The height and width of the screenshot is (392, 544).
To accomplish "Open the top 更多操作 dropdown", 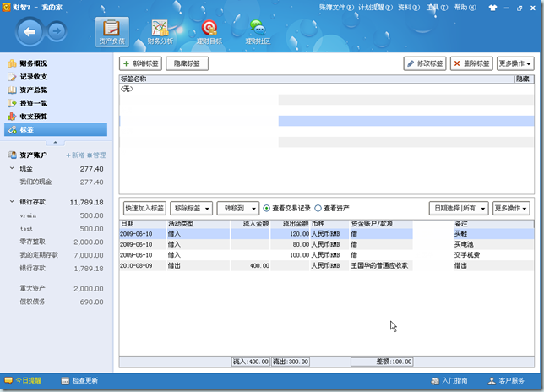I will click(515, 63).
